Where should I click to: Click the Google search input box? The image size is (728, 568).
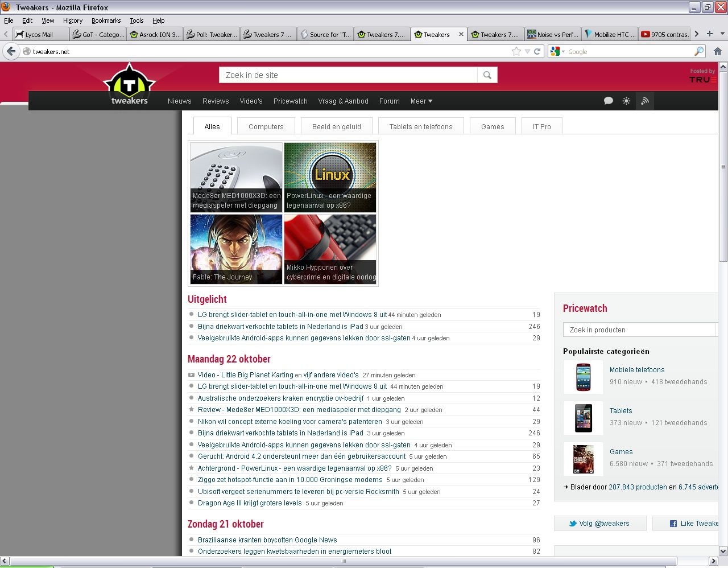[x=630, y=51]
